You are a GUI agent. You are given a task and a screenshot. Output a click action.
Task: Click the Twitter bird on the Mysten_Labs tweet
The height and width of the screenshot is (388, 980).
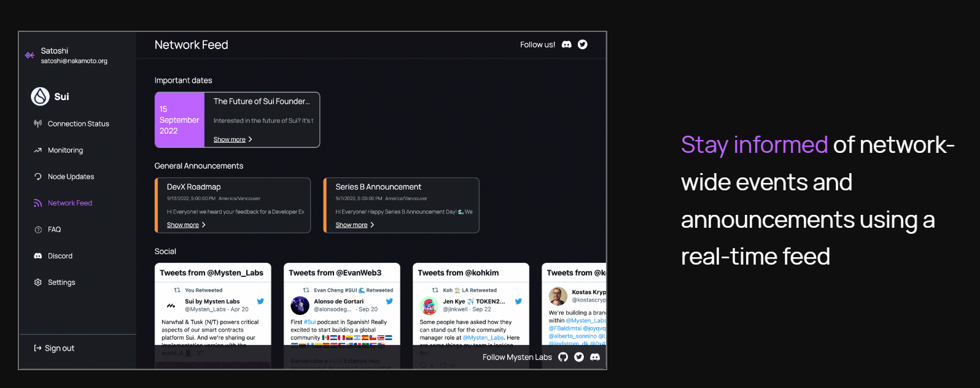[x=260, y=301]
